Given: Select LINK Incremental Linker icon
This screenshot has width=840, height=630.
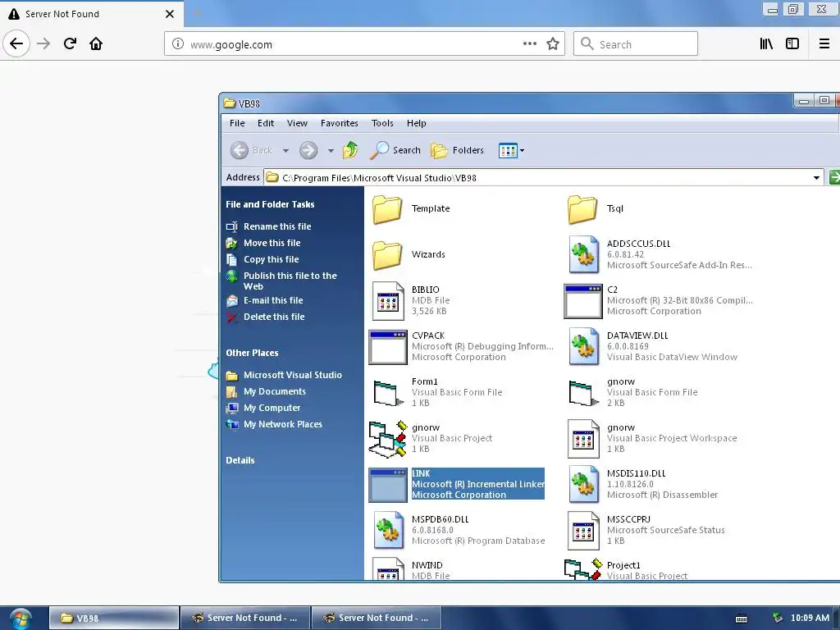Looking at the screenshot, I should click(x=388, y=486).
